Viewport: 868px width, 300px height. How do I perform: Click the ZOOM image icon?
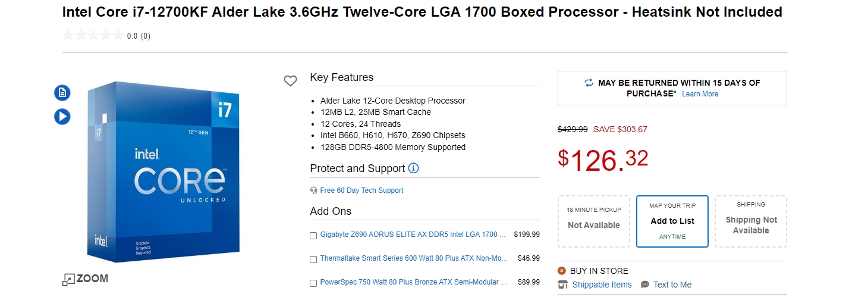click(x=69, y=279)
